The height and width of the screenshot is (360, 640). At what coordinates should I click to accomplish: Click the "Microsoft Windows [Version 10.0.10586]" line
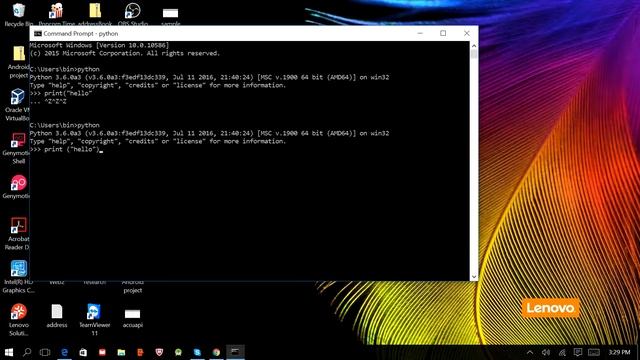coord(99,45)
